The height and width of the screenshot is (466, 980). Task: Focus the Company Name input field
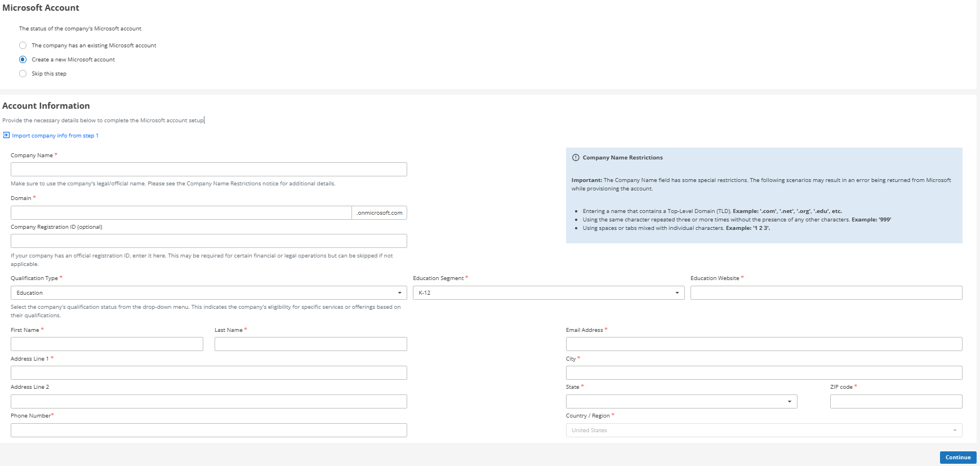click(209, 170)
